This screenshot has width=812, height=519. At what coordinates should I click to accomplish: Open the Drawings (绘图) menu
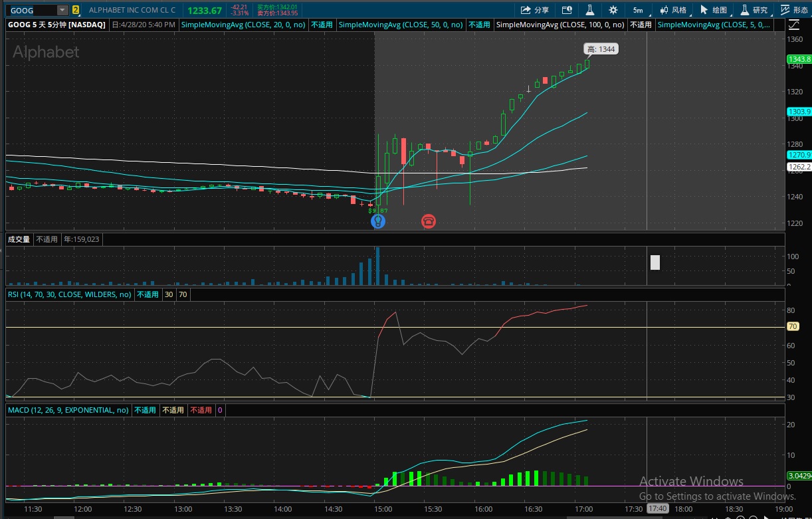pyautogui.click(x=714, y=10)
